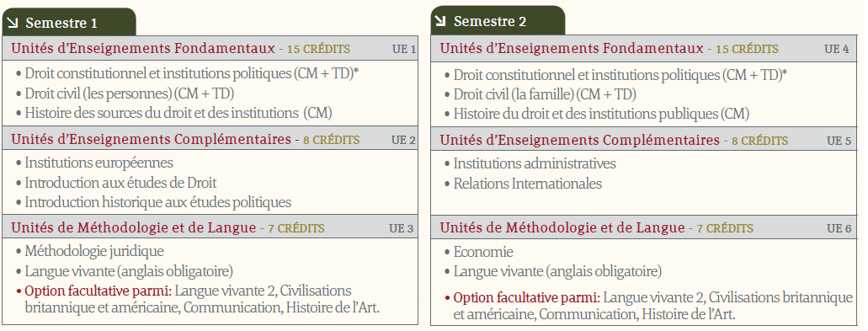The width and height of the screenshot is (868, 331).
Task: Click Institutions européennes item
Action: [x=99, y=163]
